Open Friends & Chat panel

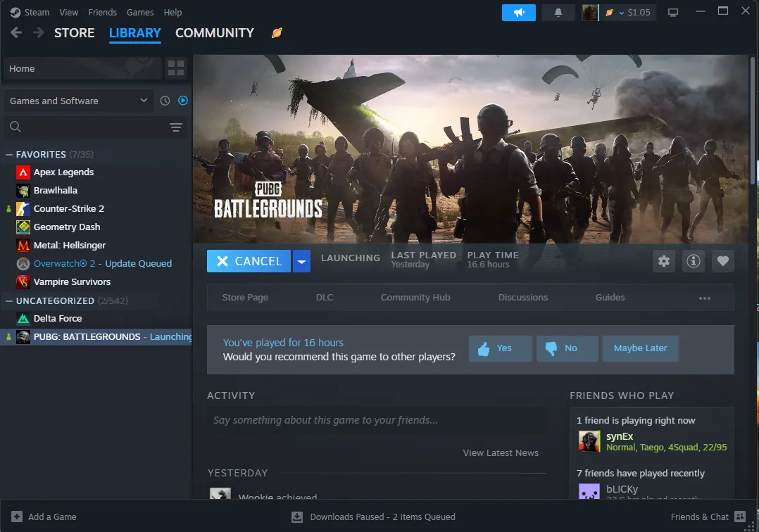tap(700, 517)
